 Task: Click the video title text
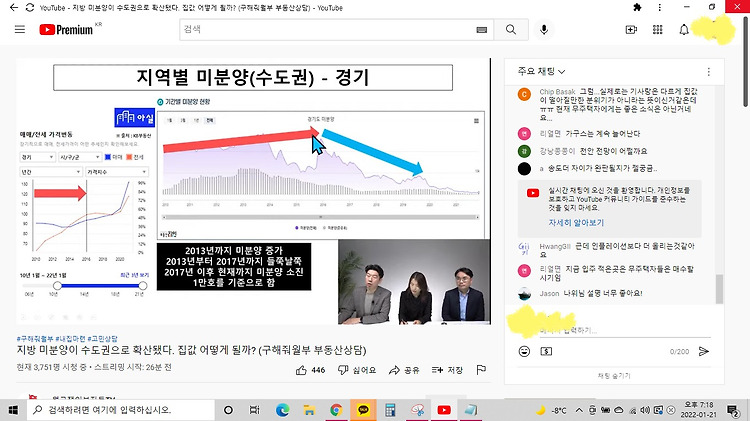tap(191, 350)
